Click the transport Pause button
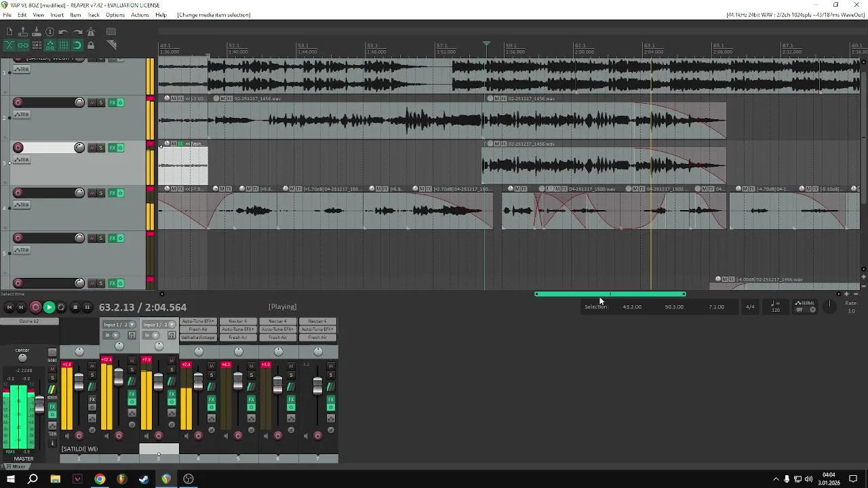868x488 pixels. pyautogui.click(x=87, y=307)
